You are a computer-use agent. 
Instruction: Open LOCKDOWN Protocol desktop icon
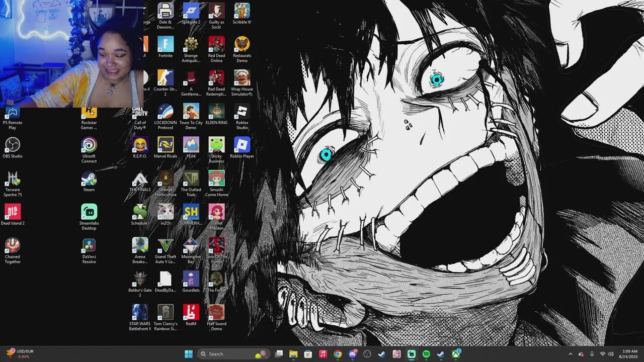(166, 117)
